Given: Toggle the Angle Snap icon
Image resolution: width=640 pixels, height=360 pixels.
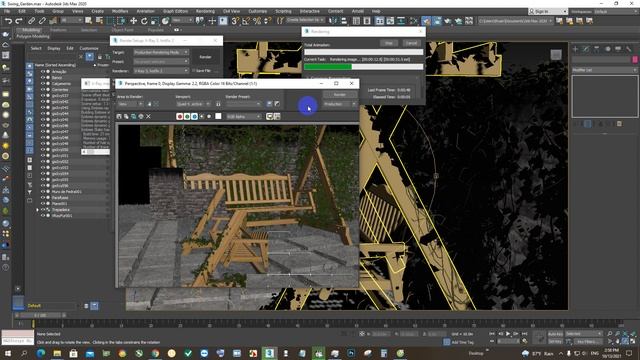Looking at the screenshot, I should point(246,21).
